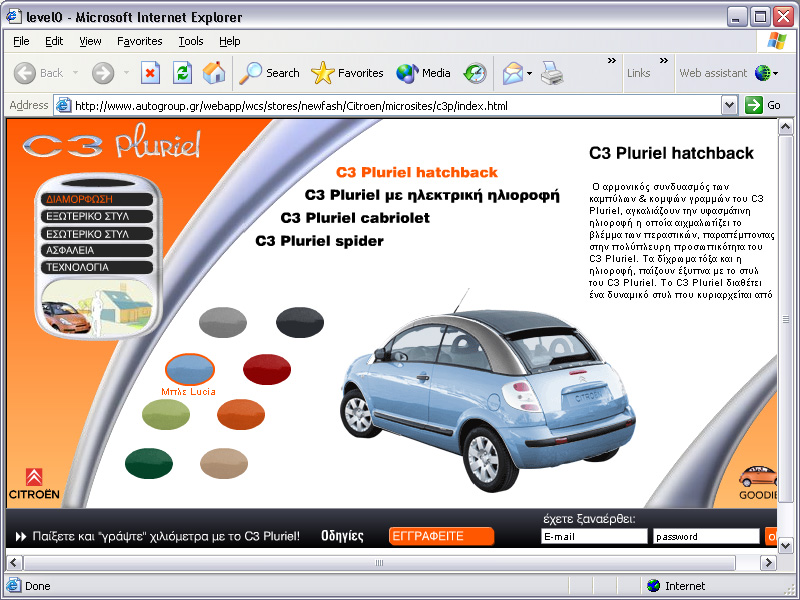Open browsing History icon

point(475,73)
